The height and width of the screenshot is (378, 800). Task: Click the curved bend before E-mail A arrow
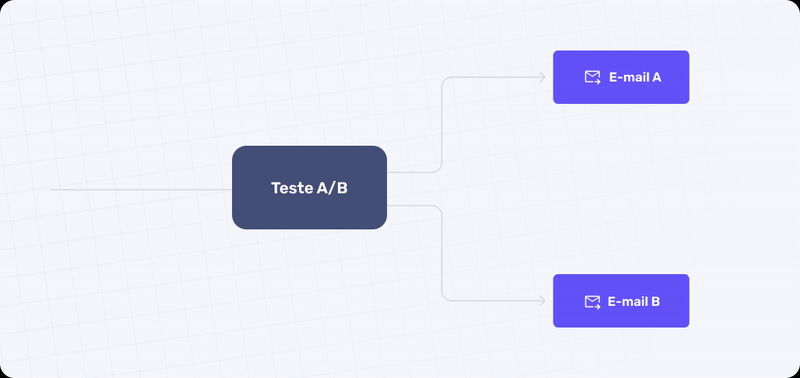pos(445,81)
